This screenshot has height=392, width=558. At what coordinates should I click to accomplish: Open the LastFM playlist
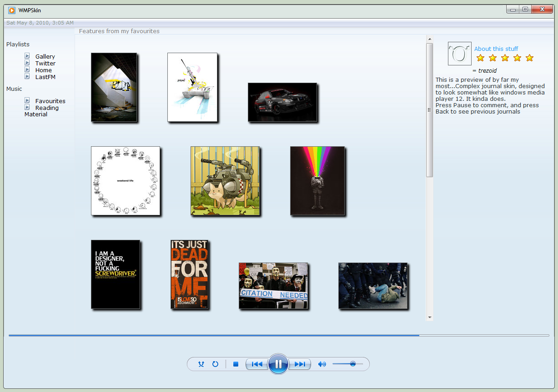(45, 77)
